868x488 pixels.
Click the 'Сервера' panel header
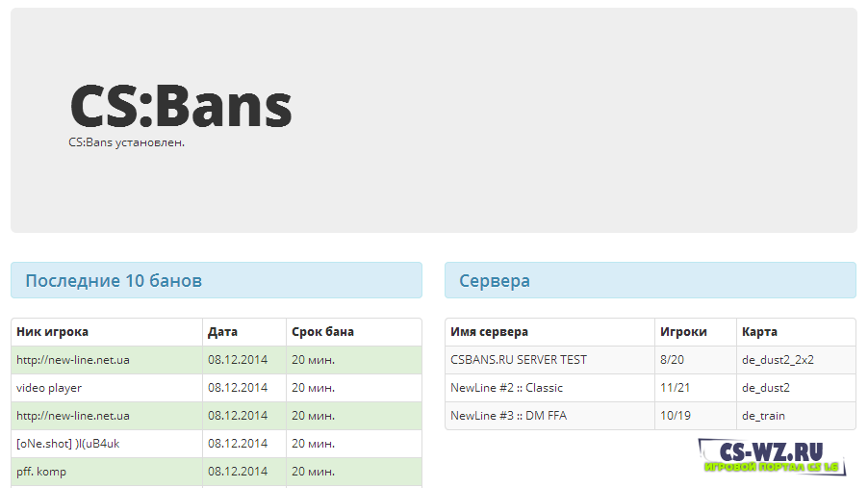coord(651,280)
